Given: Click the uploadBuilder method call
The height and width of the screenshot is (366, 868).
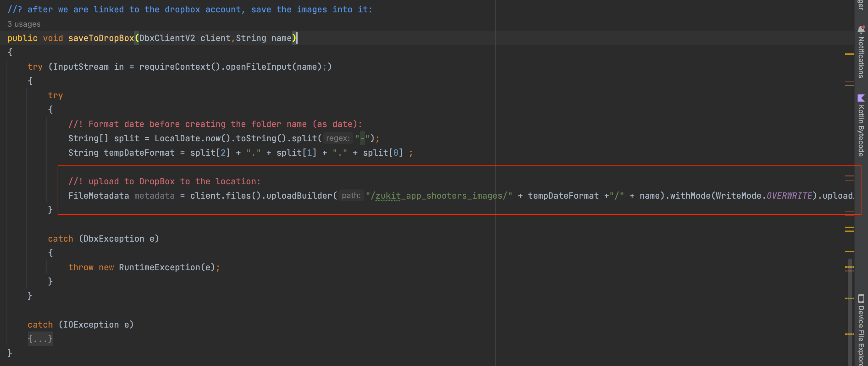Looking at the screenshot, I should coord(299,195).
